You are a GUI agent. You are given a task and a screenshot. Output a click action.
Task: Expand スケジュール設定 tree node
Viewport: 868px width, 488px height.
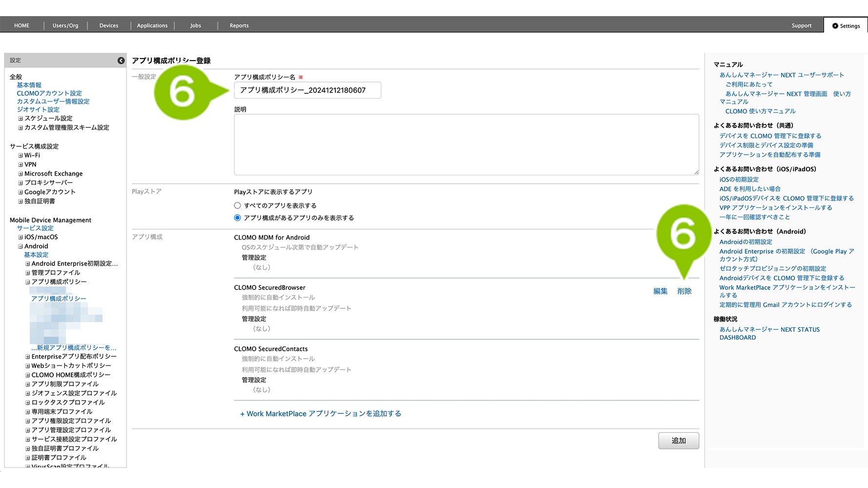pos(21,119)
